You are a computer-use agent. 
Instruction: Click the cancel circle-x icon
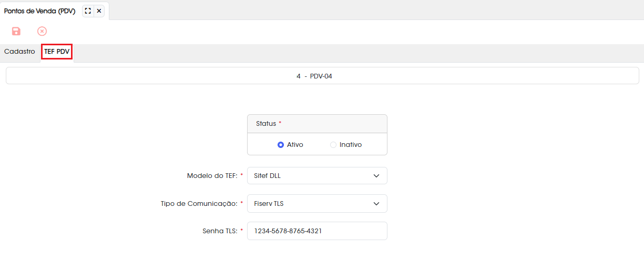pyautogui.click(x=42, y=31)
